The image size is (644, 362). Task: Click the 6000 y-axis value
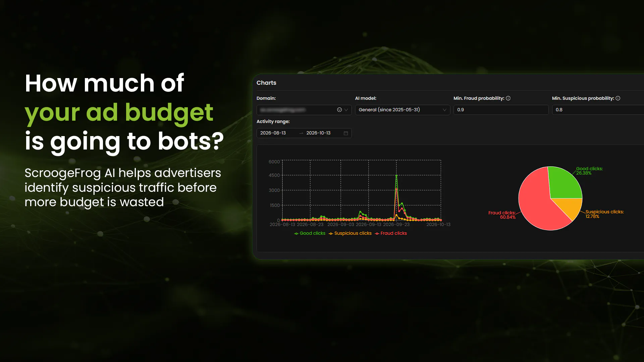point(274,162)
